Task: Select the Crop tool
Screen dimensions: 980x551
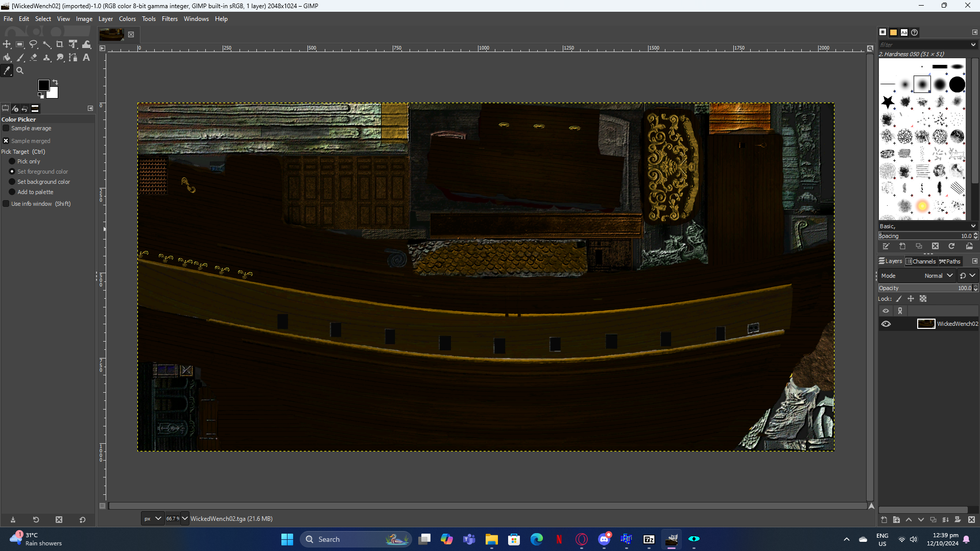Action: pos(60,44)
